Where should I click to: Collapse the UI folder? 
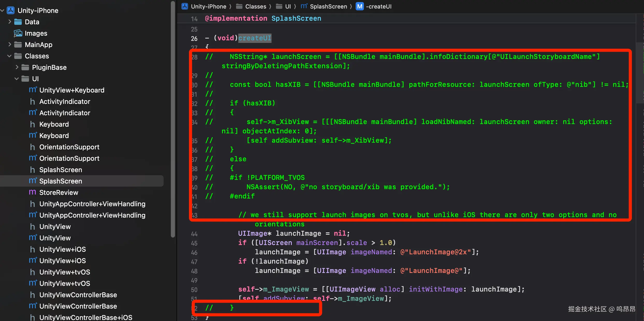pyautogui.click(x=17, y=79)
